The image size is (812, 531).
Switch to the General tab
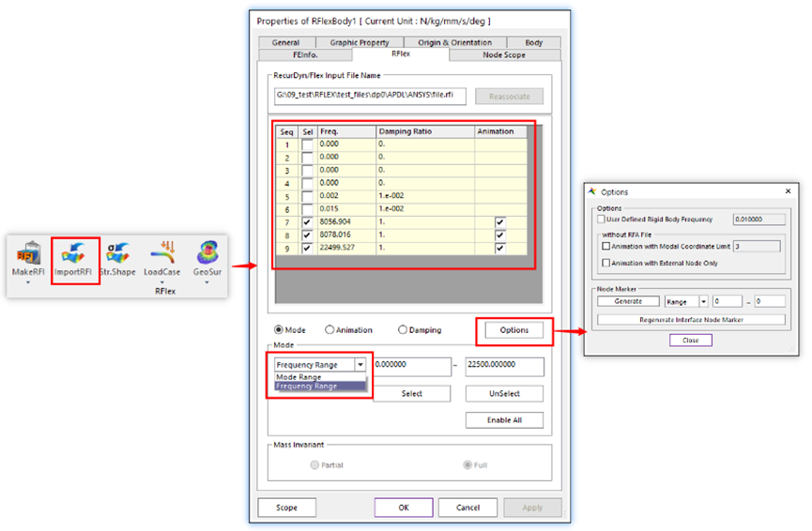[x=286, y=42]
